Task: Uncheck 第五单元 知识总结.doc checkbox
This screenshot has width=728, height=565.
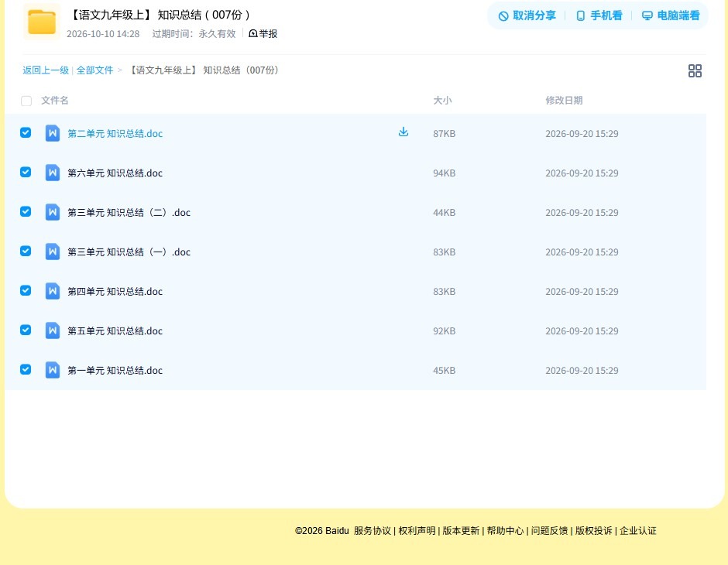Action: (x=26, y=330)
